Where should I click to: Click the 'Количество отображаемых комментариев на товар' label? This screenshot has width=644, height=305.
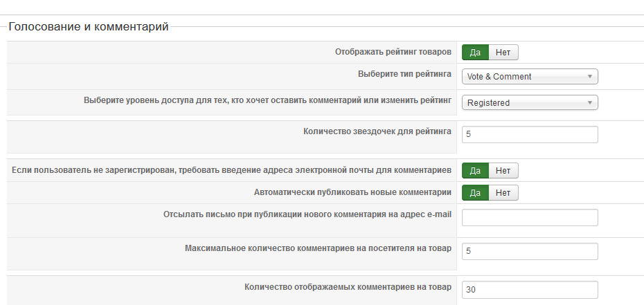(348, 287)
